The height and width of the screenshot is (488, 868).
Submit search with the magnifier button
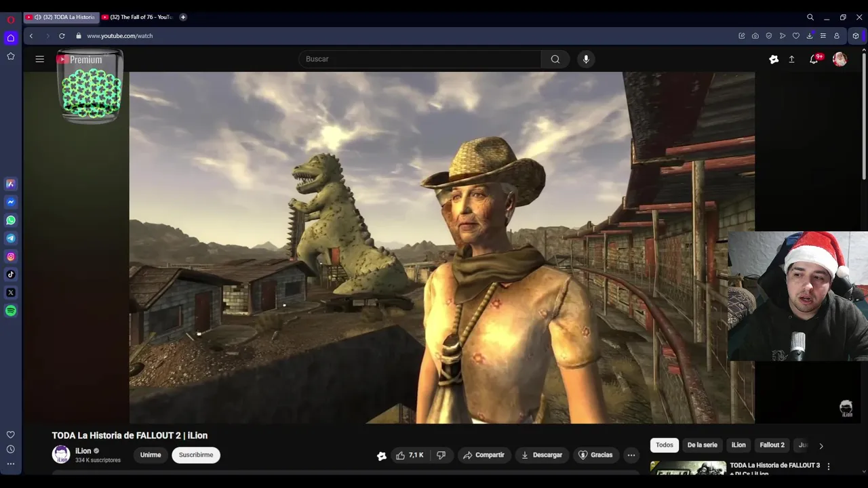pyautogui.click(x=555, y=59)
